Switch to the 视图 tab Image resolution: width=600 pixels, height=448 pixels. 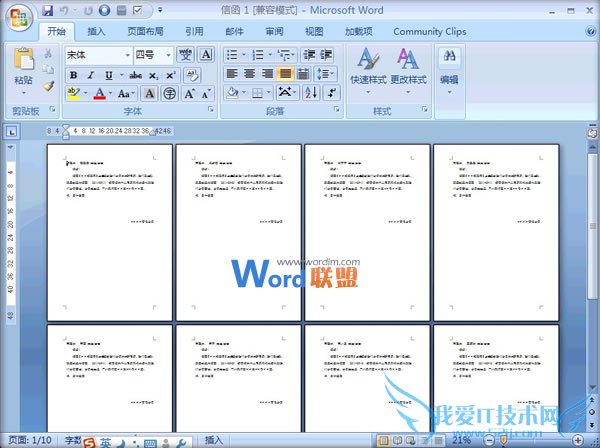tap(314, 32)
